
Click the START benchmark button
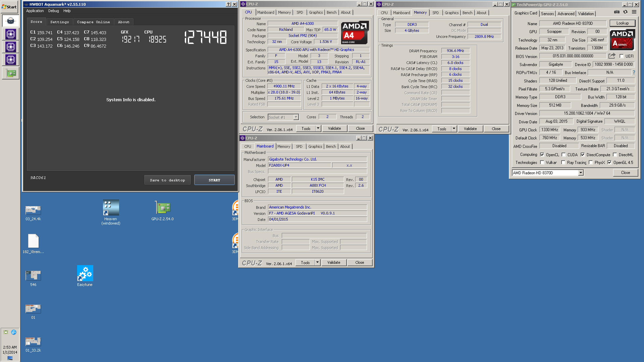click(214, 180)
